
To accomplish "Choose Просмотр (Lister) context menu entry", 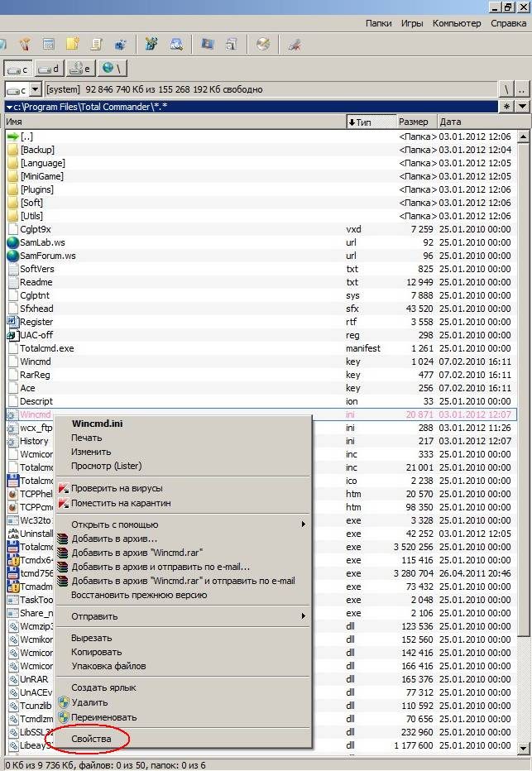I will tap(106, 466).
